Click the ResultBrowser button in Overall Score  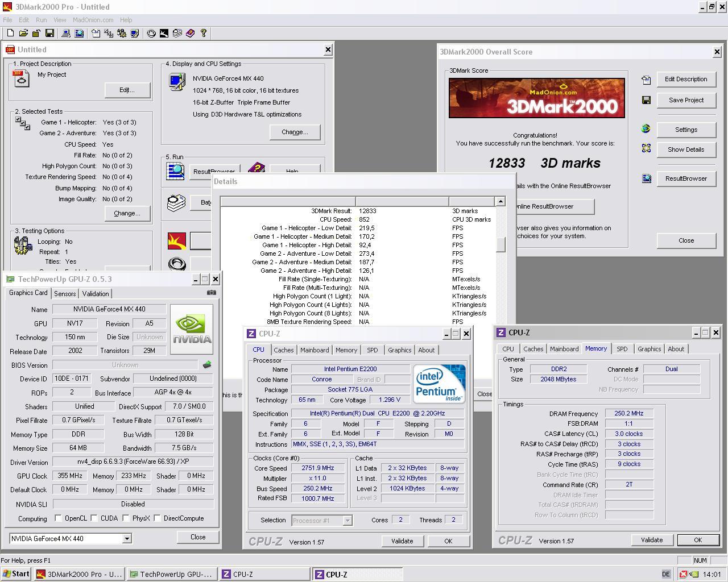686,178
